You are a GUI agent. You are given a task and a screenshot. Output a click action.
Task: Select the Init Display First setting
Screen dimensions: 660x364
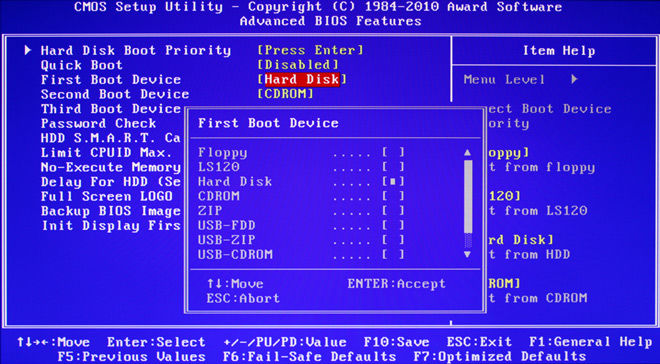(x=111, y=226)
